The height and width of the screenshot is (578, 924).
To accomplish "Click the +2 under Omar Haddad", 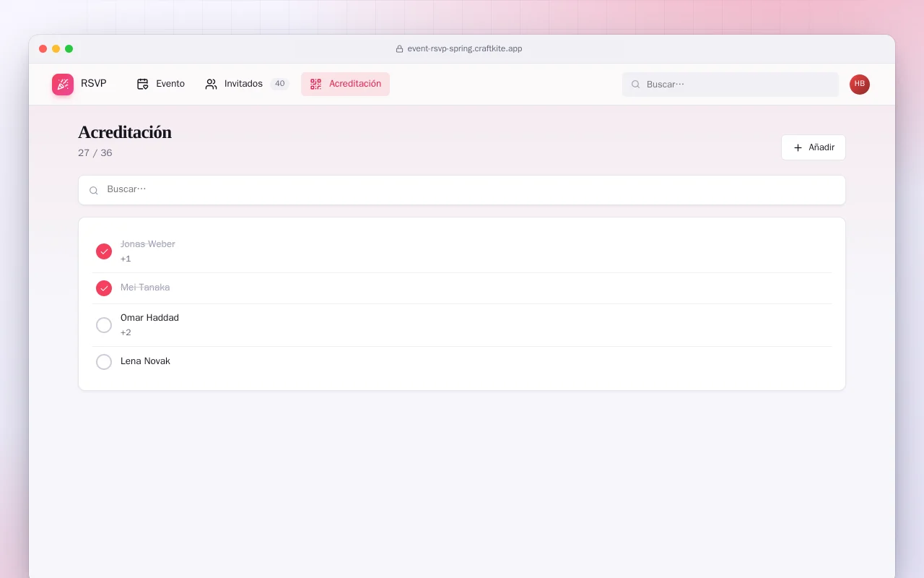I will point(126,332).
